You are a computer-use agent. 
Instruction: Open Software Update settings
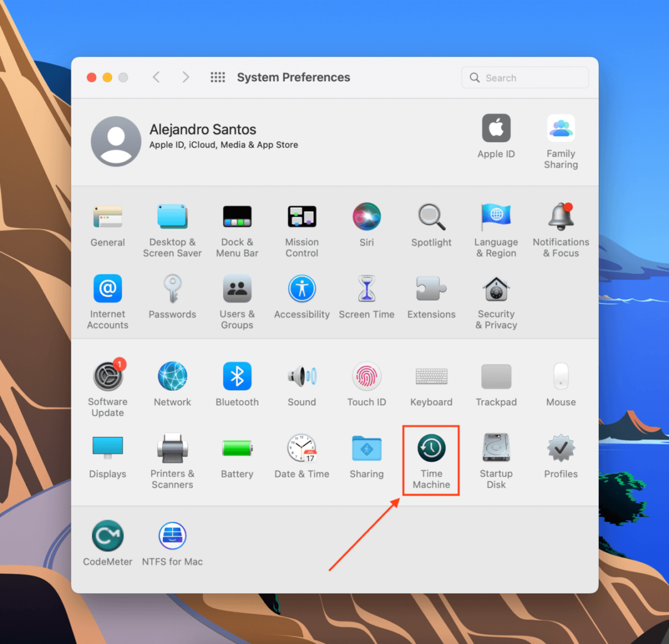point(108,377)
